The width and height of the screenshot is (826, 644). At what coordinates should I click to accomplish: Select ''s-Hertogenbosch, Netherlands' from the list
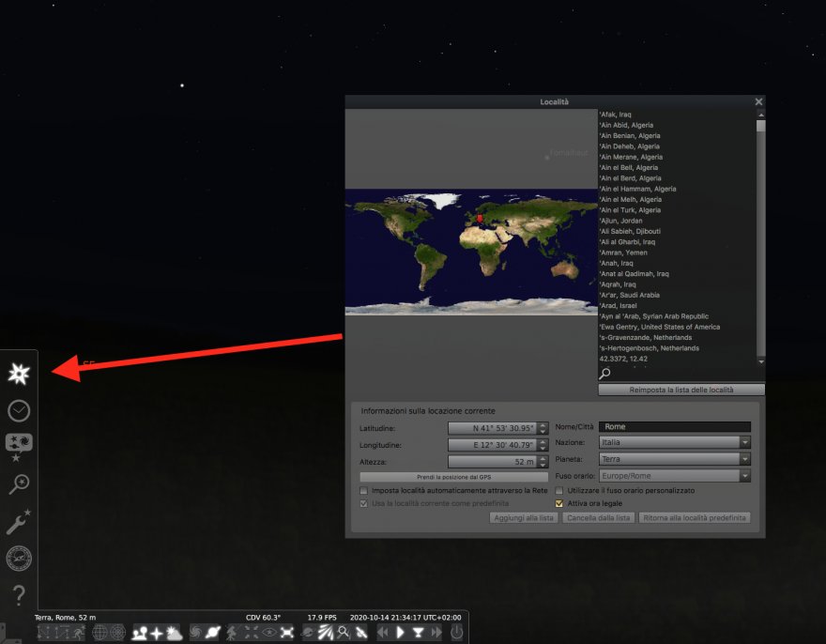[x=649, y=348]
